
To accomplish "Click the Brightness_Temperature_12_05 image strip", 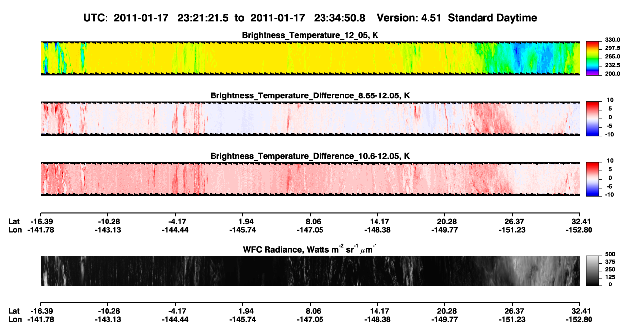I will coord(310,58).
